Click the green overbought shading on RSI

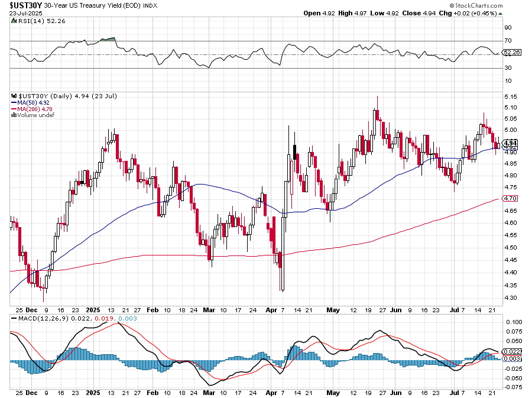point(108,39)
